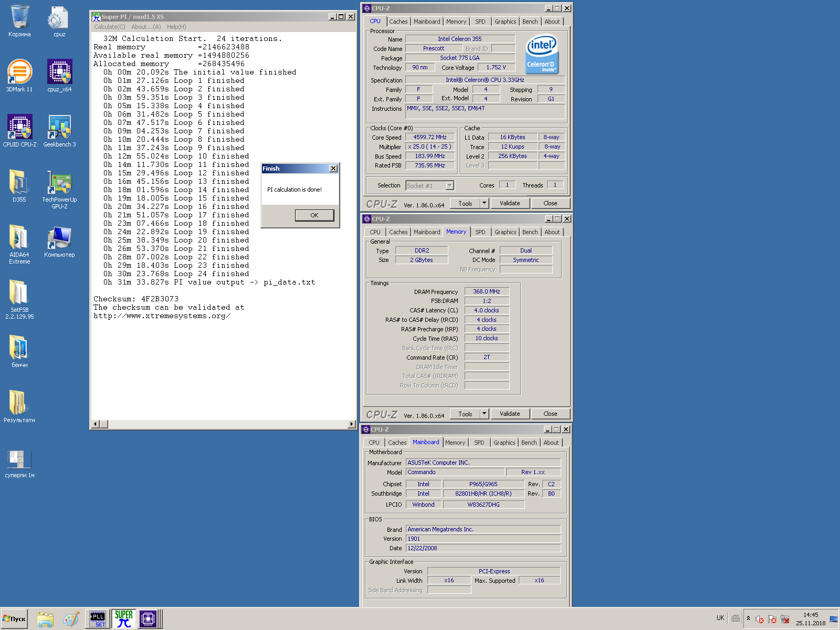
Task: Click the motherboard Model field Commando
Action: (x=455, y=472)
